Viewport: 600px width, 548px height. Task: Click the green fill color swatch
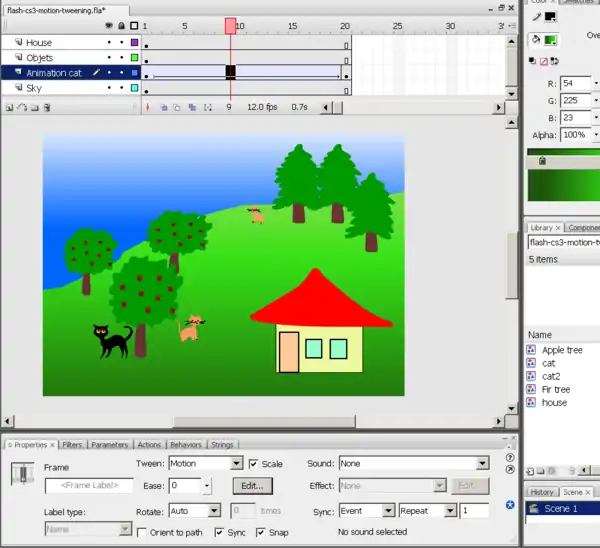551,40
